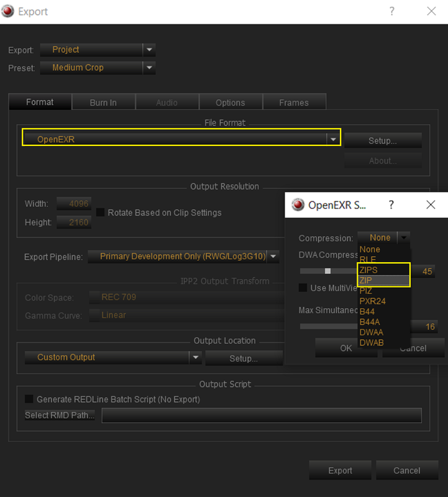Open the Color Space REC 709 dropdown

click(187, 298)
